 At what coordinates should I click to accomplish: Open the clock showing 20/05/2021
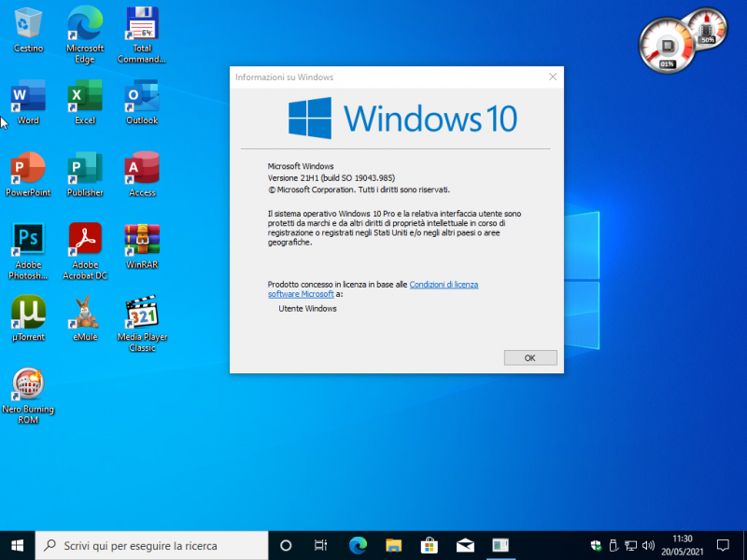[684, 545]
